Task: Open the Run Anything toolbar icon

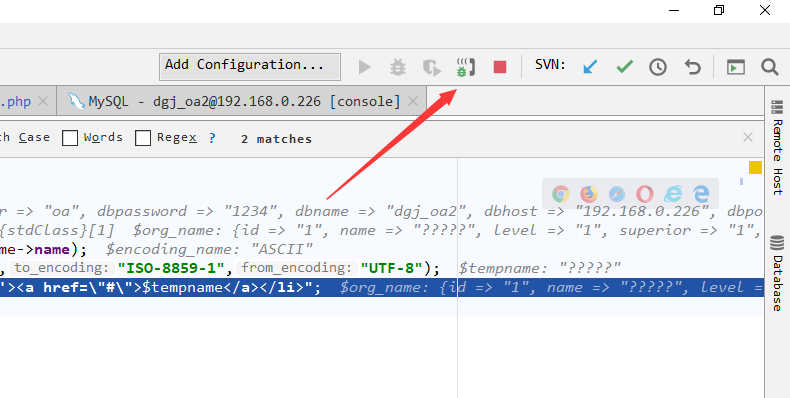Action: (736, 67)
